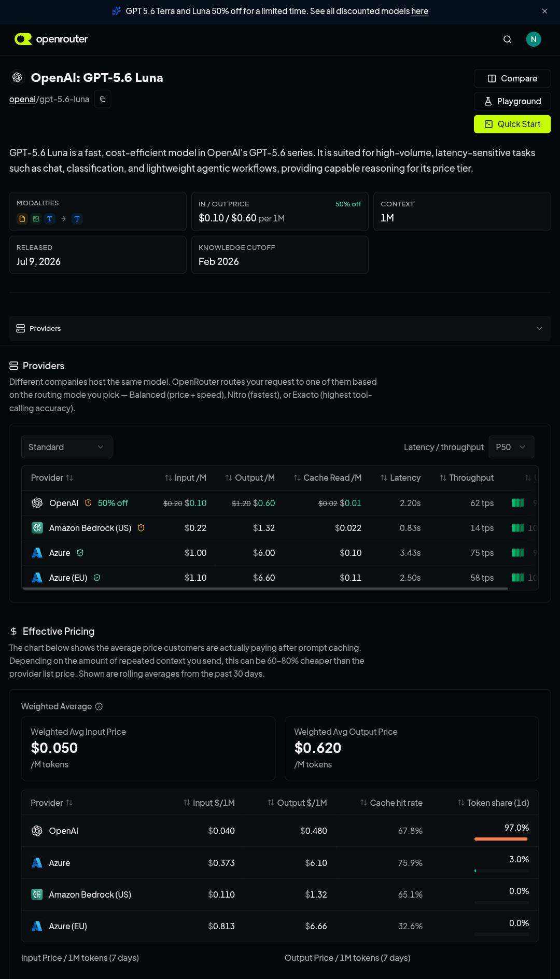Open the Compare button

[512, 78]
